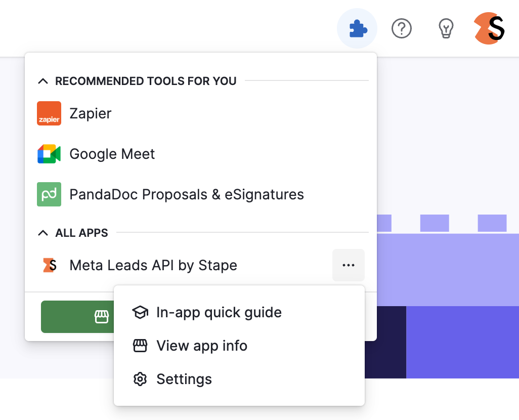The image size is (519, 420).
Task: Open the question-mark help icon
Action: pos(402,28)
